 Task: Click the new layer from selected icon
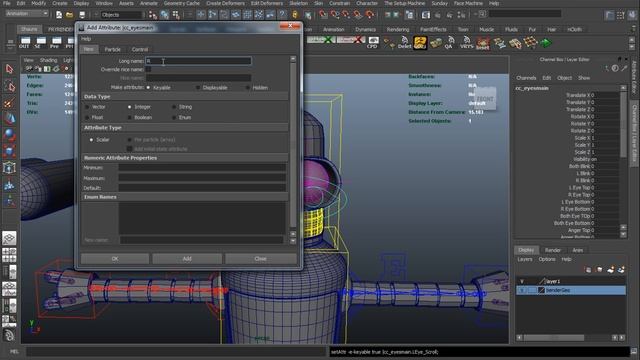tap(621, 270)
